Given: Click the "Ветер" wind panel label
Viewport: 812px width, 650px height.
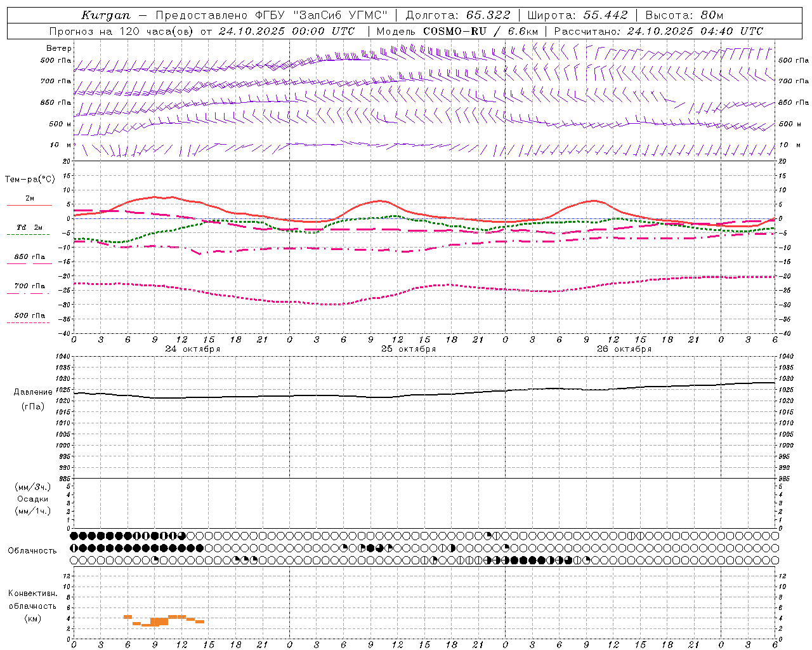Looking at the screenshot, I should click(58, 48).
